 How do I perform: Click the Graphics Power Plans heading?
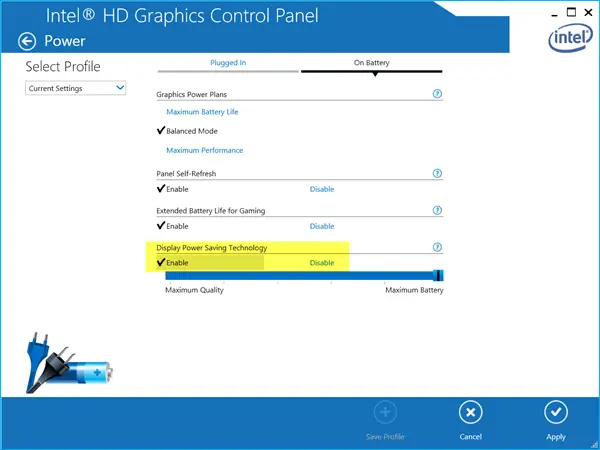pos(191,95)
